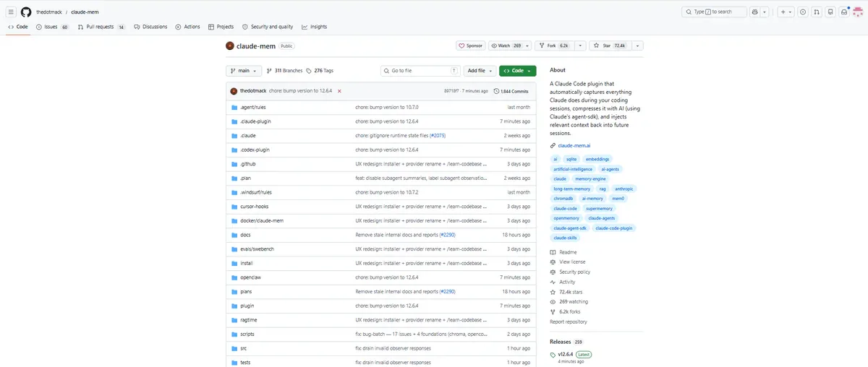Click the View license scale icon
The image size is (868, 367).
[553, 262]
